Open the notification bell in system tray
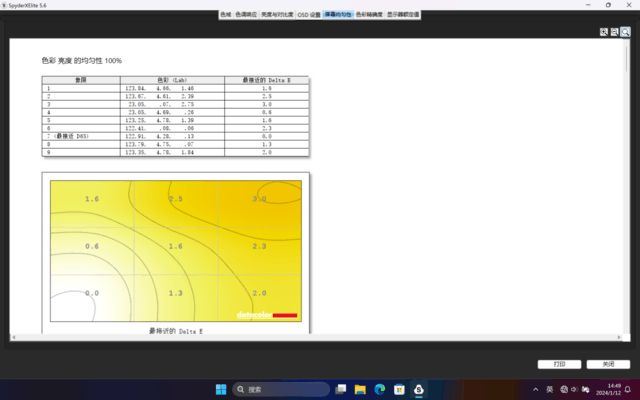The image size is (640, 400). click(630, 389)
